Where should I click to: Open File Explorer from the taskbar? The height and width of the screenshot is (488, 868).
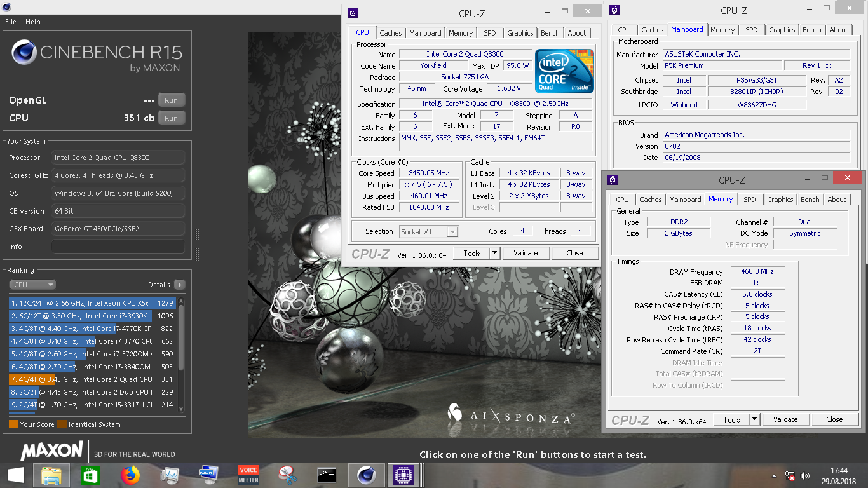click(51, 475)
